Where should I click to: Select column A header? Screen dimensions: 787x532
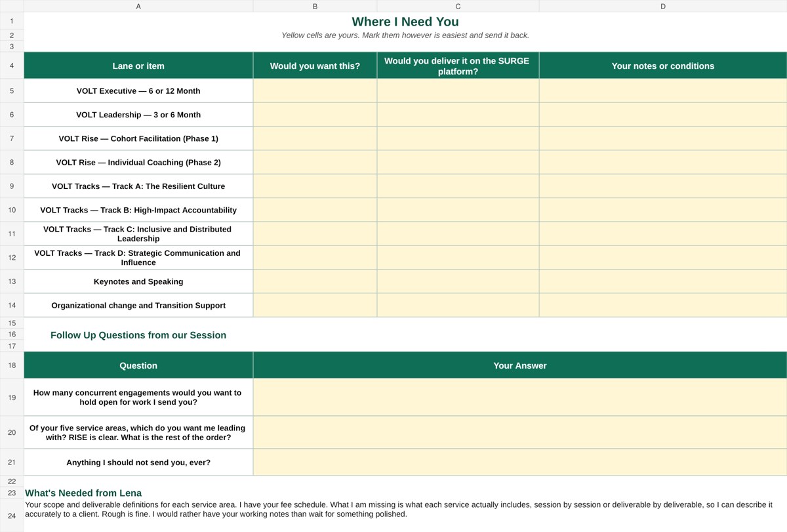138,6
